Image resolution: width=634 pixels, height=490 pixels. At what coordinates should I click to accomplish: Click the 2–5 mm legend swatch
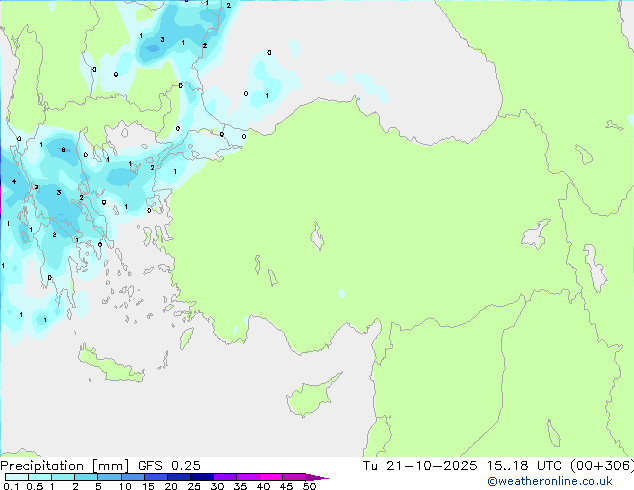[86, 477]
